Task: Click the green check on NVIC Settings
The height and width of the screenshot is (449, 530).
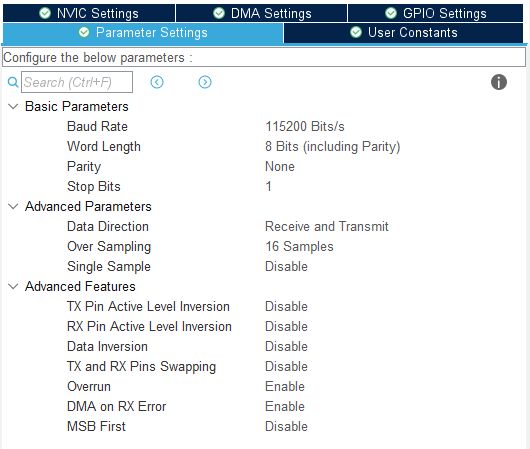Action: click(x=45, y=13)
